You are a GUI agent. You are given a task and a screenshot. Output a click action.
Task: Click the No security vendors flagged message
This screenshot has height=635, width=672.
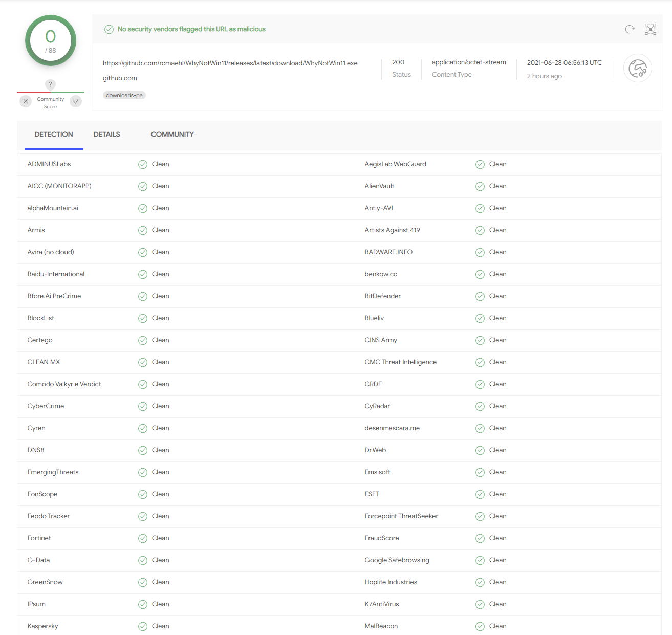coord(191,29)
